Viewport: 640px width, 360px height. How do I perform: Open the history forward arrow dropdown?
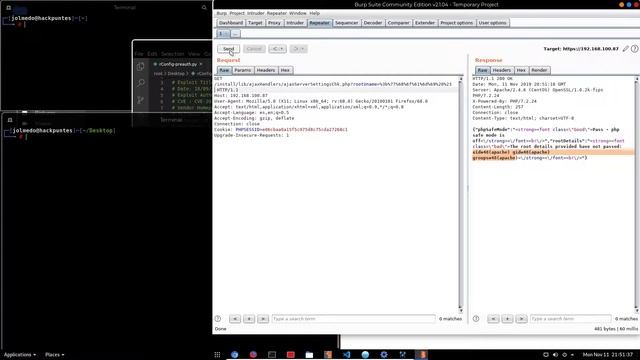tap(298, 49)
